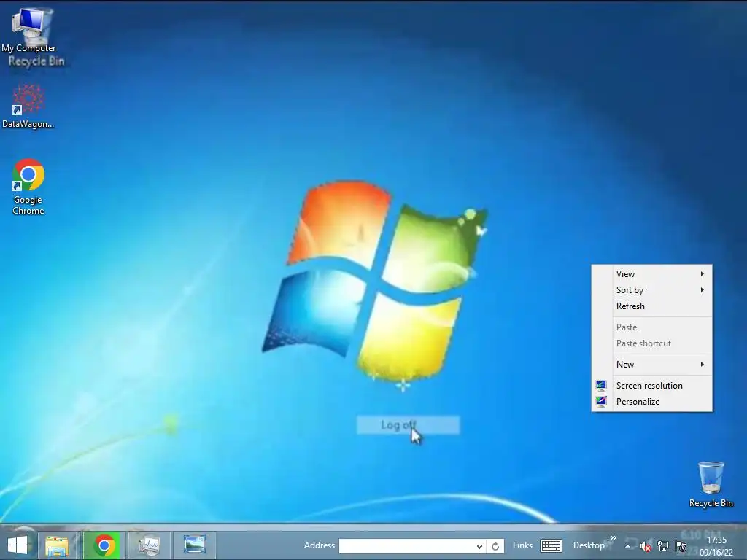The height and width of the screenshot is (560, 747).
Task: Click the taskbar clock and date
Action: tap(716, 546)
